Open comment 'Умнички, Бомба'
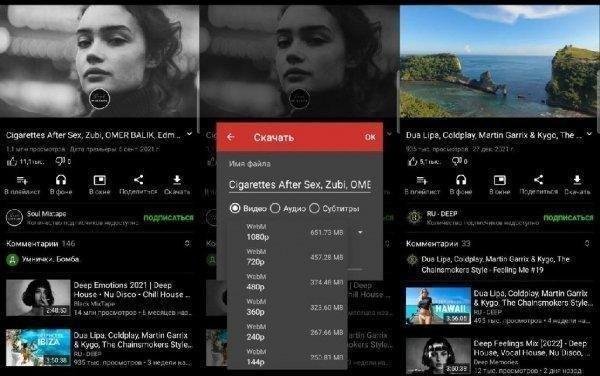 point(51,259)
